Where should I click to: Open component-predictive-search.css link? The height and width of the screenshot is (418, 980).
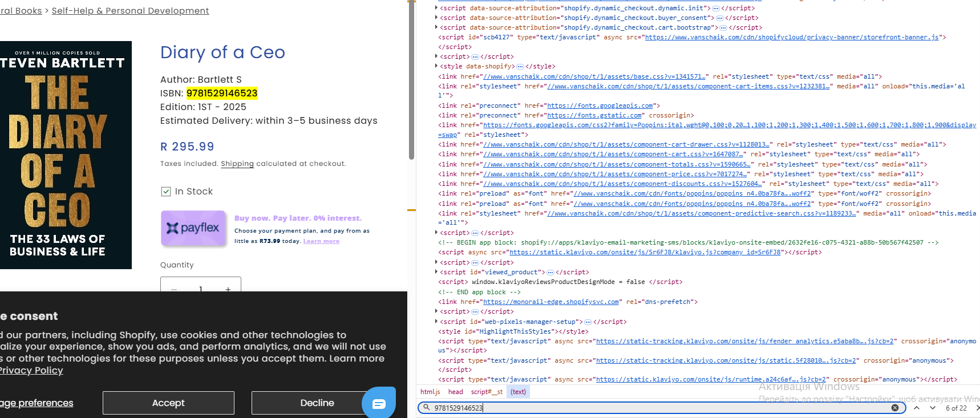pos(702,213)
